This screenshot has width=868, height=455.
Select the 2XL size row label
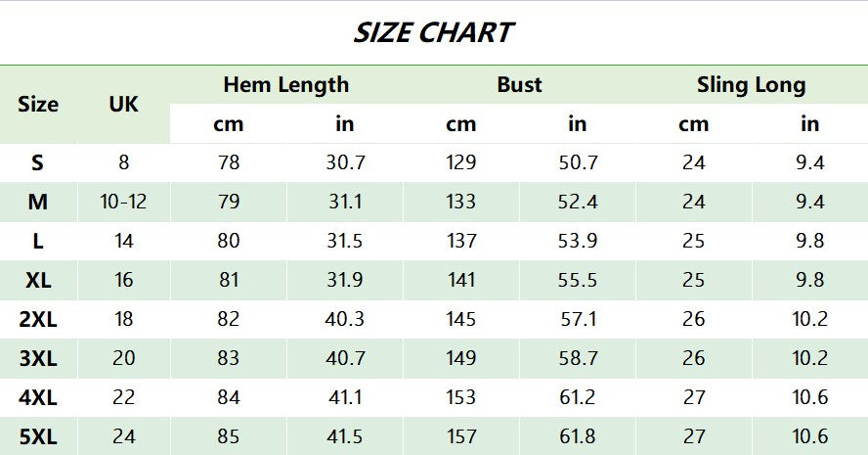pos(38,319)
